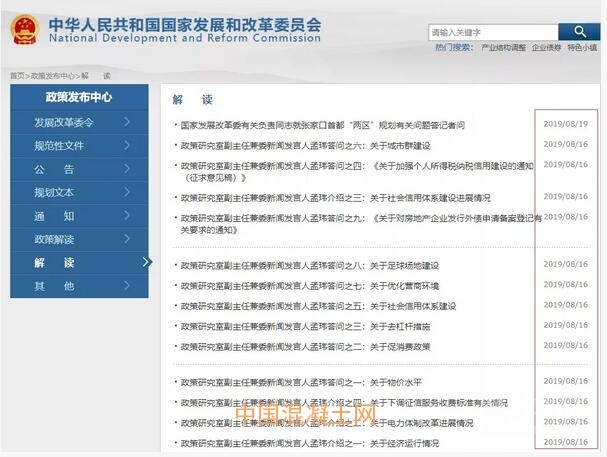Open the 关于足球场地建设 article

[310, 266]
